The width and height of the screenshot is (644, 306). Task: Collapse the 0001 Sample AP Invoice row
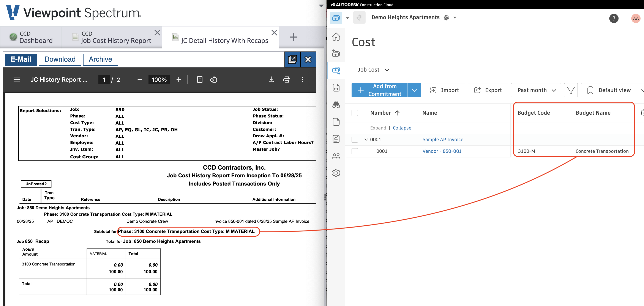coord(366,139)
